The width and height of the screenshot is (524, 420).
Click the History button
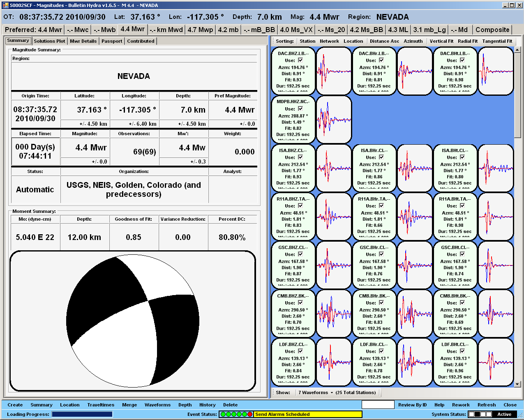(208, 405)
